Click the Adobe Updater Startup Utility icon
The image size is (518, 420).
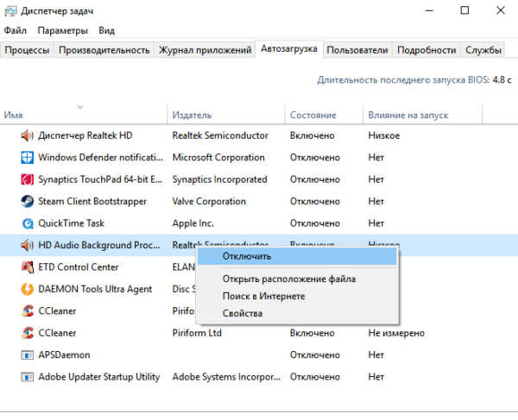coord(27,377)
